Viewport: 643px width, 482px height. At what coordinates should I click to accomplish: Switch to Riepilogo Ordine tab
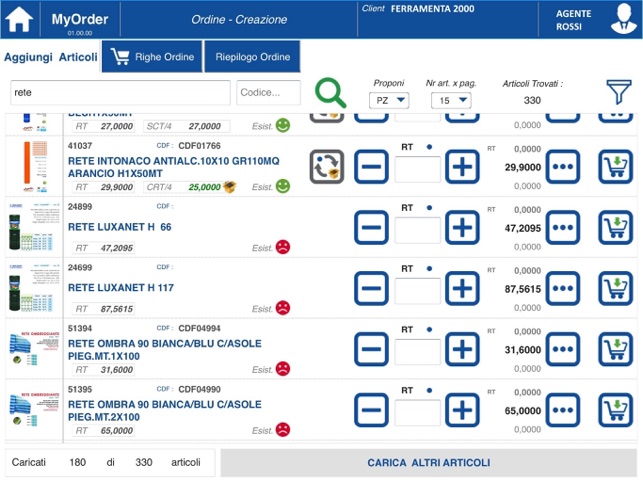(252, 57)
